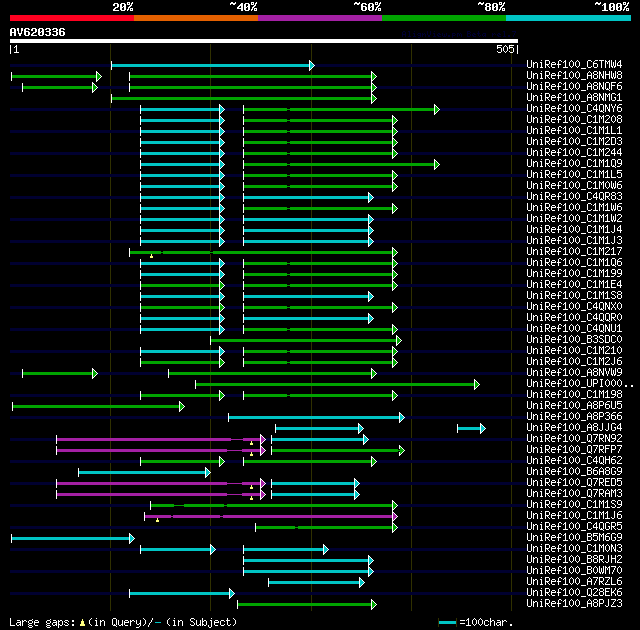Click the white query sequence bar
This screenshot has width=640, height=630.
(x=264, y=41)
